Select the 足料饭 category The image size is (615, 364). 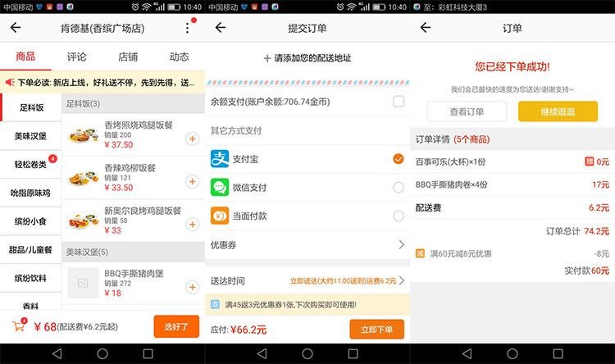(x=31, y=107)
